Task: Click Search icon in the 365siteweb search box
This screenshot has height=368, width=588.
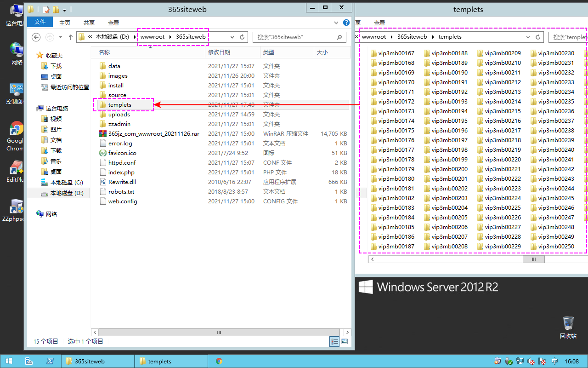Action: [x=339, y=37]
